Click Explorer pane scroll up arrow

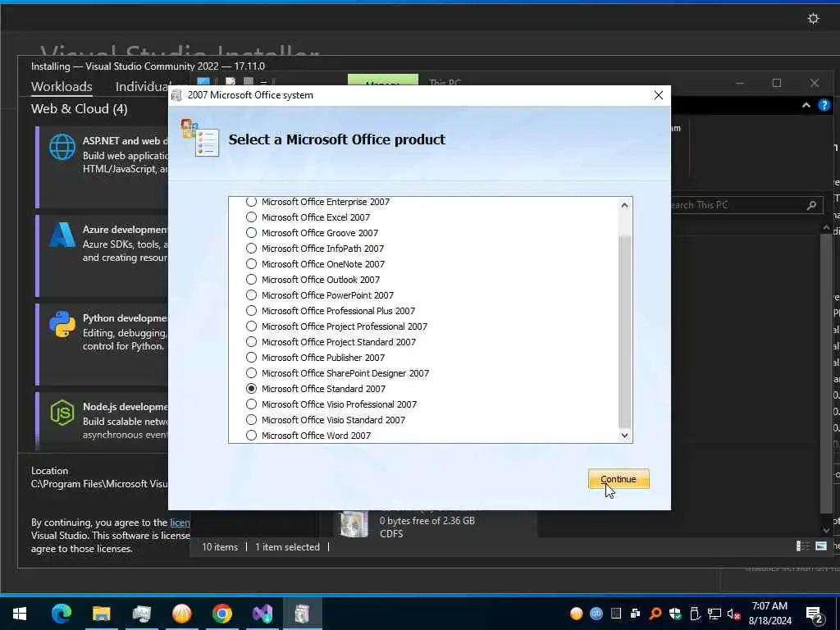pyautogui.click(x=826, y=228)
